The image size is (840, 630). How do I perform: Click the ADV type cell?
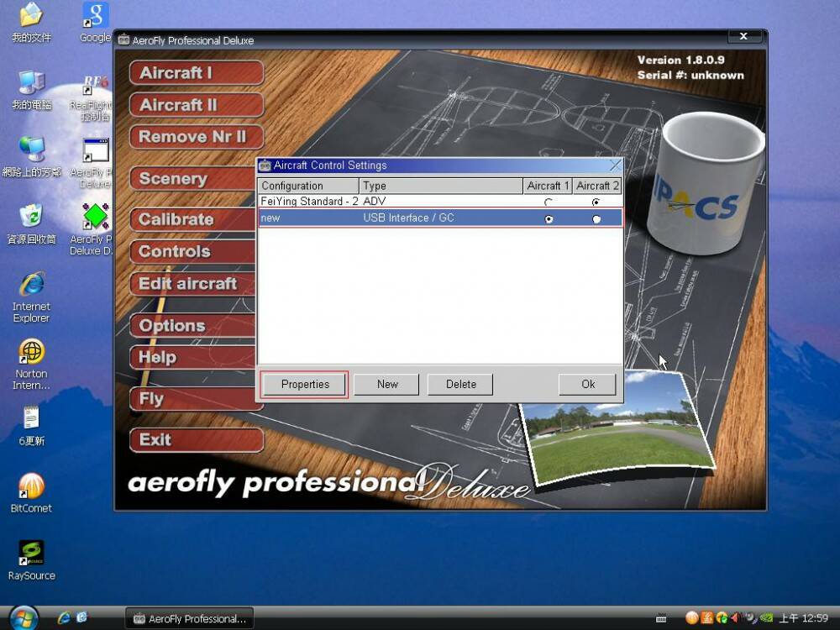click(374, 202)
